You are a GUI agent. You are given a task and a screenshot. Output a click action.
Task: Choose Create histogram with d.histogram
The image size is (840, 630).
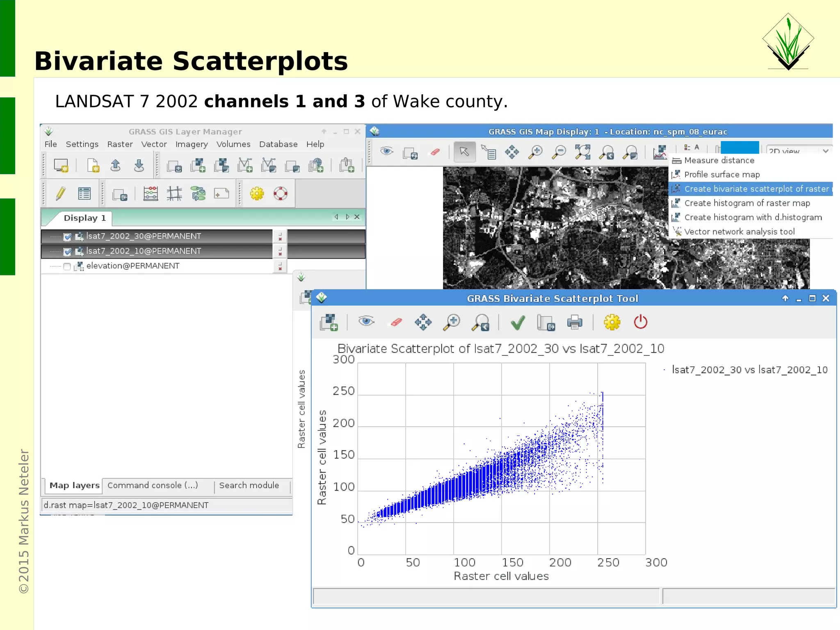(x=751, y=218)
